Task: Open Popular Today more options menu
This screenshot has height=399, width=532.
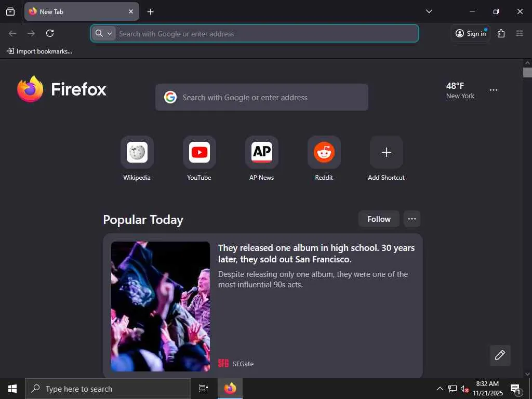Action: pyautogui.click(x=412, y=219)
